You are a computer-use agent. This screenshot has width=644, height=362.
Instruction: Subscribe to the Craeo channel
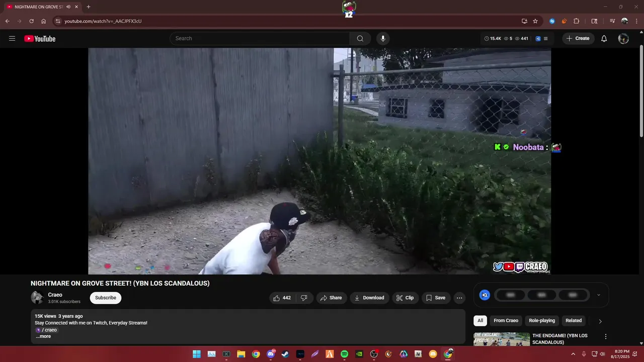point(106,298)
